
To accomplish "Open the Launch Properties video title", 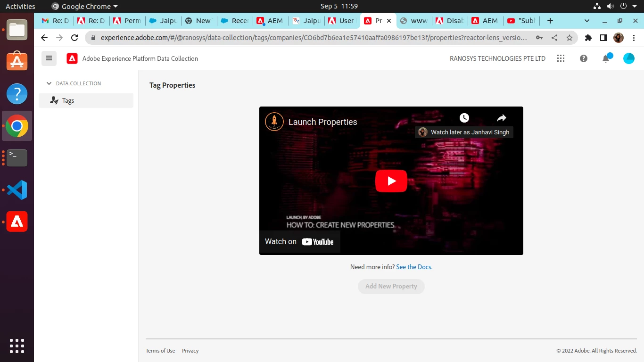I will tap(323, 122).
